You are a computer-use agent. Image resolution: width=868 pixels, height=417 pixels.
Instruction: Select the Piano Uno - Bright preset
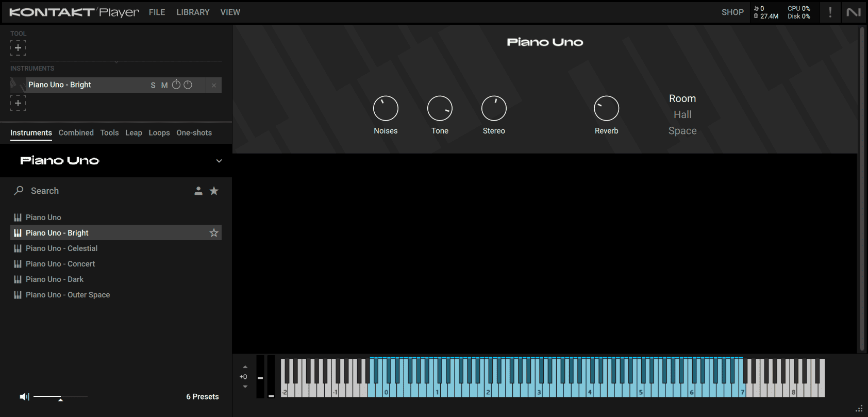(x=116, y=233)
